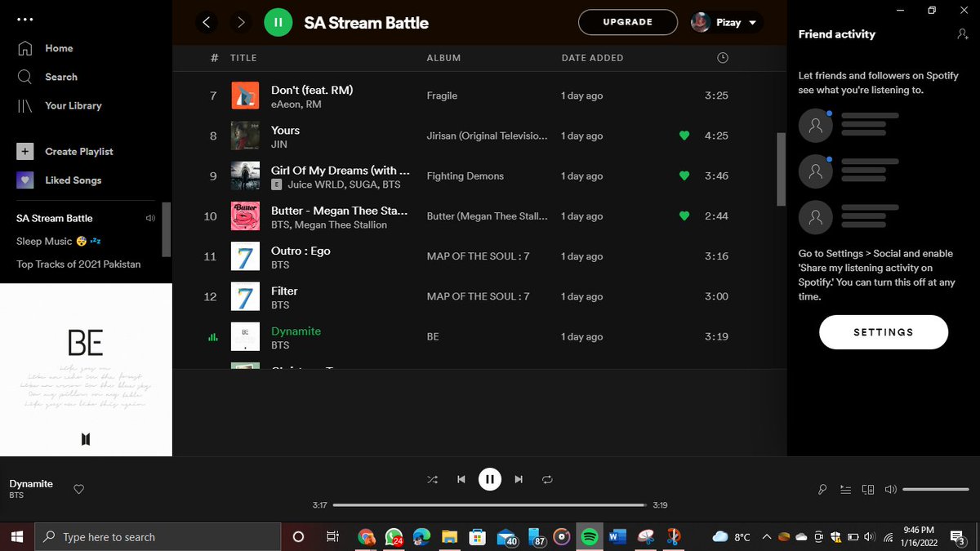
Task: Go back with the left arrow navigation button
Action: coord(206,22)
